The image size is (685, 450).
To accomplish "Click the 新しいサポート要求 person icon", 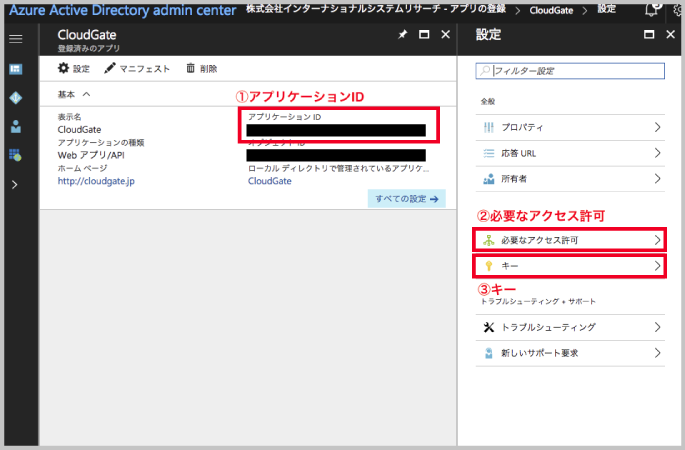I will coord(489,353).
